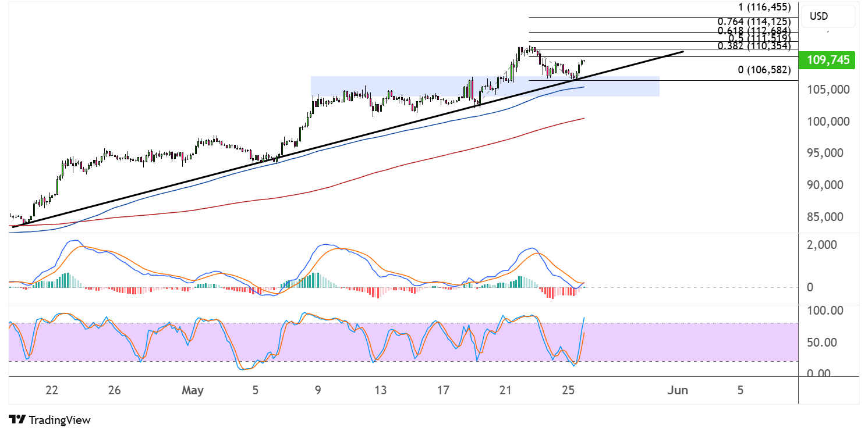Click the 25 date label
The height and width of the screenshot is (435, 868).
568,390
